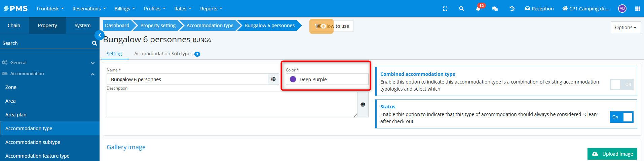Open the Deep Purple color picker
The width and height of the screenshot is (644, 161).
point(327,79)
